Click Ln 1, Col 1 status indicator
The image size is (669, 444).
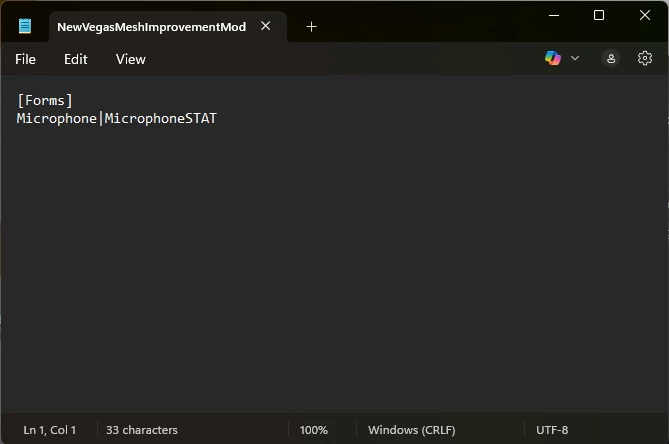(x=50, y=430)
